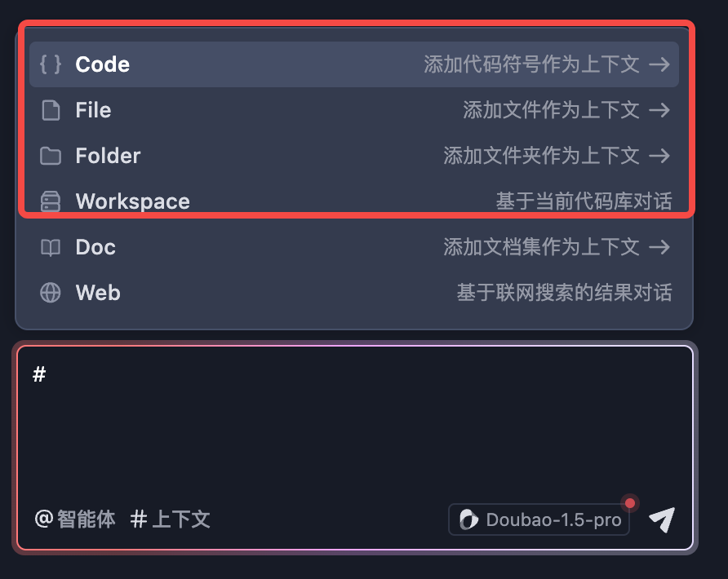This screenshot has width=728, height=579.
Task: Open the Doc submenu arrow
Action: click(659, 247)
